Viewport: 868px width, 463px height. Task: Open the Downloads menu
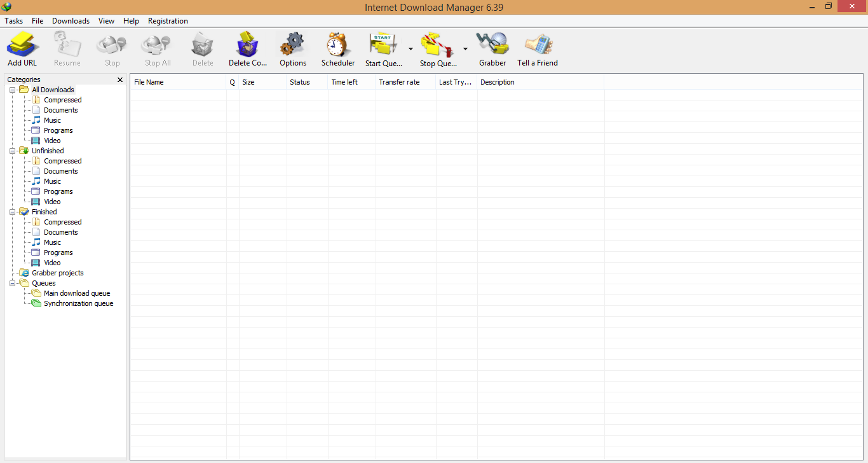click(x=71, y=21)
